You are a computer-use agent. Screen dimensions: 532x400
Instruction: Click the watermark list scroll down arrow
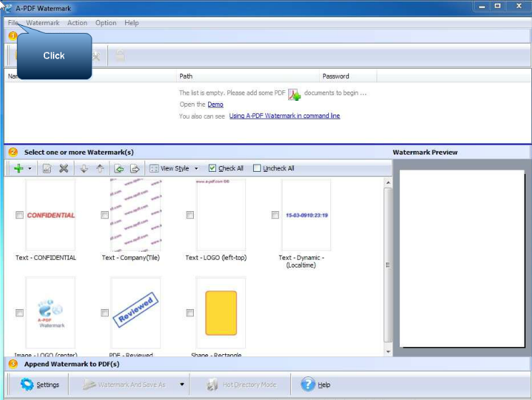(388, 352)
